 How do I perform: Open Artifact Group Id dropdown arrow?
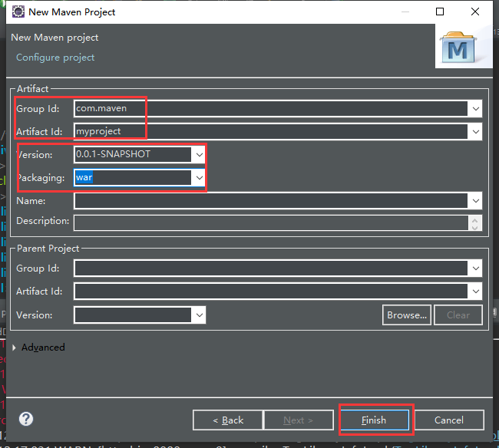(475, 109)
